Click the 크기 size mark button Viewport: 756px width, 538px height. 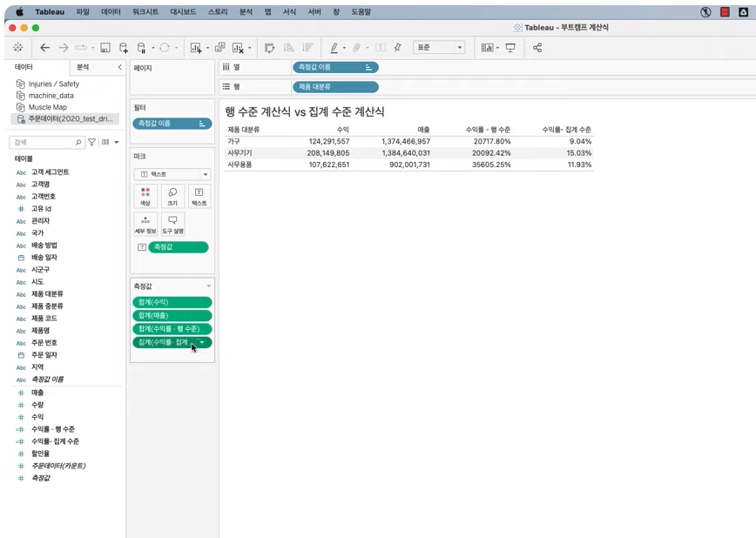coord(172,197)
